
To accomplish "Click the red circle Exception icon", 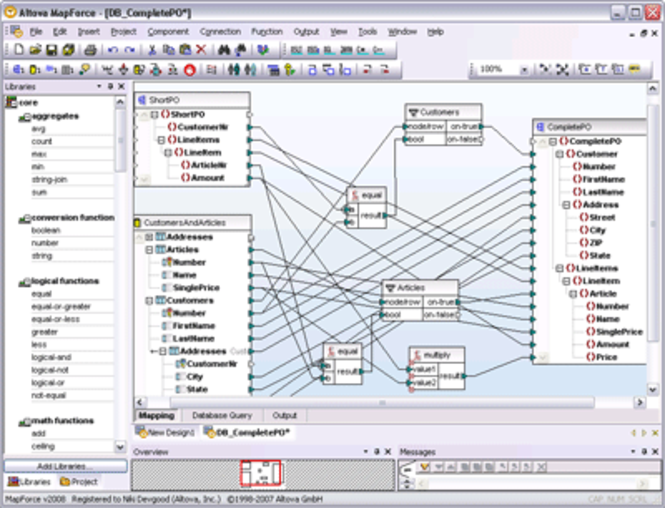I will [x=190, y=70].
